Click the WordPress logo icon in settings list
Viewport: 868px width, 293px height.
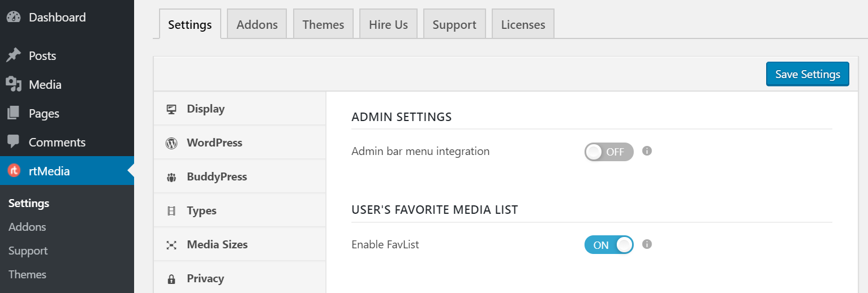pyautogui.click(x=171, y=143)
